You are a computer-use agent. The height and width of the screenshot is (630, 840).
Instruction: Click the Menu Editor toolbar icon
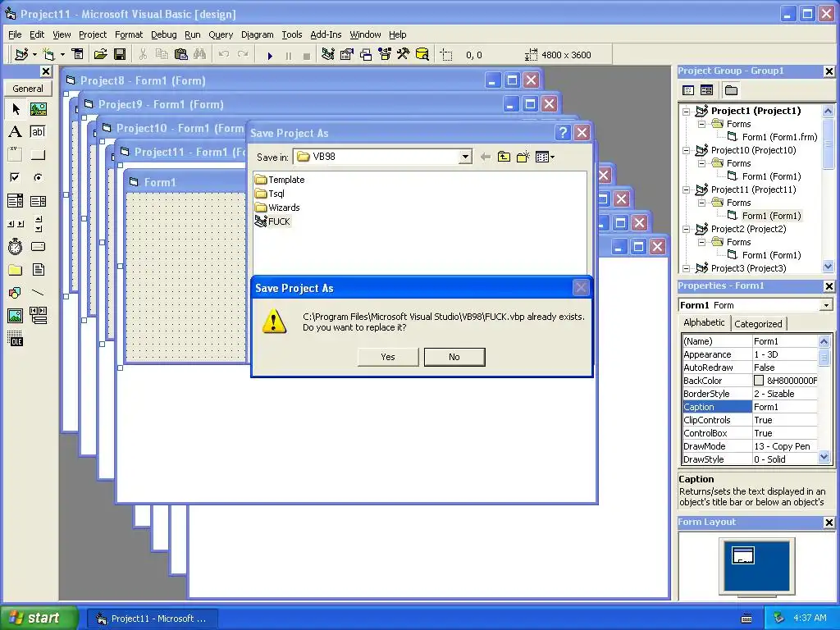pyautogui.click(x=78, y=54)
